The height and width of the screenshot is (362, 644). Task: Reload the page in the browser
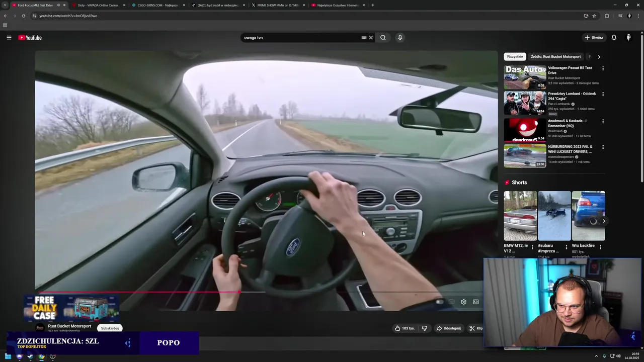[x=23, y=16]
